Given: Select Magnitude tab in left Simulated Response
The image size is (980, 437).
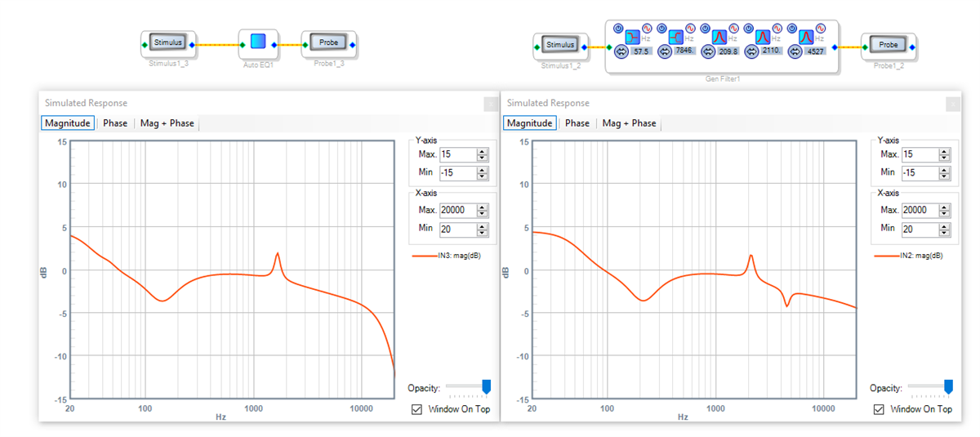Looking at the screenshot, I should pyautogui.click(x=68, y=123).
